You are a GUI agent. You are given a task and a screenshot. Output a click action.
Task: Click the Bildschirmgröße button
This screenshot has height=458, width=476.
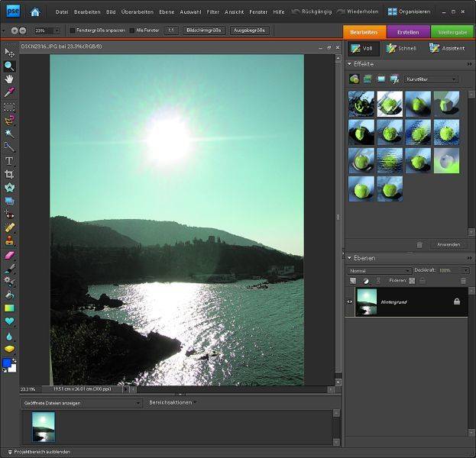tap(204, 30)
